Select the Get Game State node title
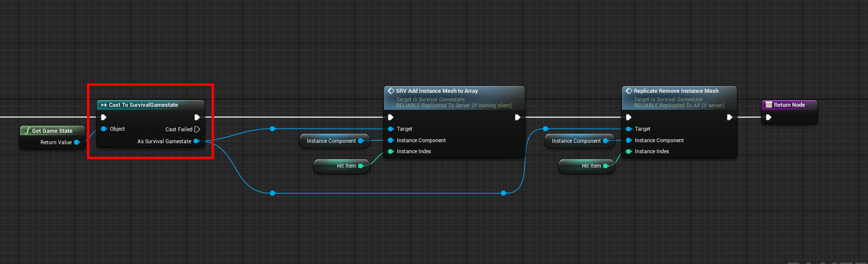The height and width of the screenshot is (264, 868). [x=52, y=131]
